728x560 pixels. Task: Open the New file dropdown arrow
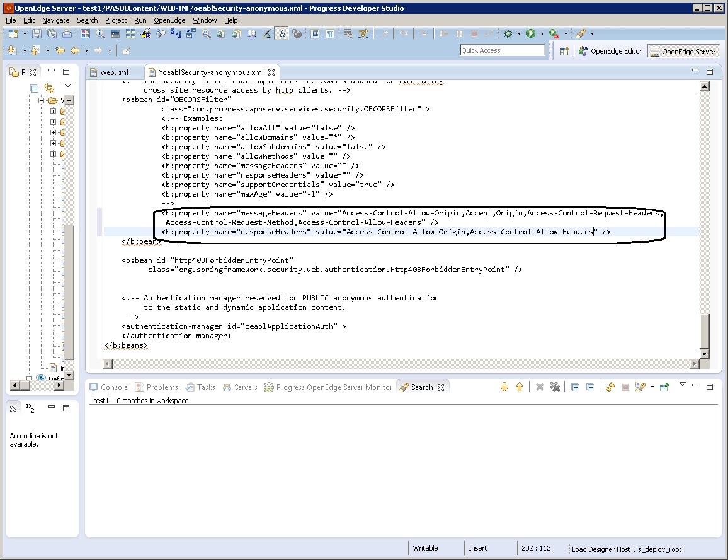click(25, 33)
